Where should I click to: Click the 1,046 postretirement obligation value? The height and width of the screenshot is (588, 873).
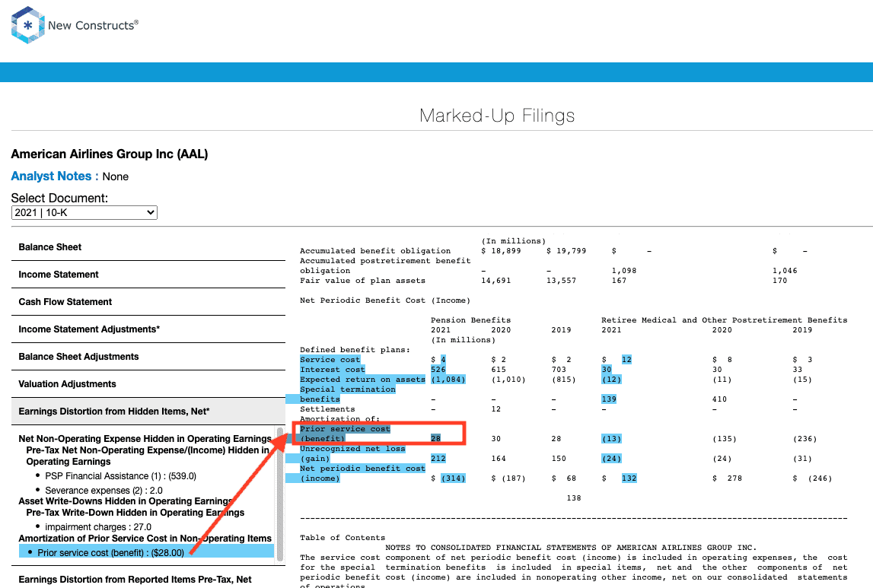coord(785,270)
